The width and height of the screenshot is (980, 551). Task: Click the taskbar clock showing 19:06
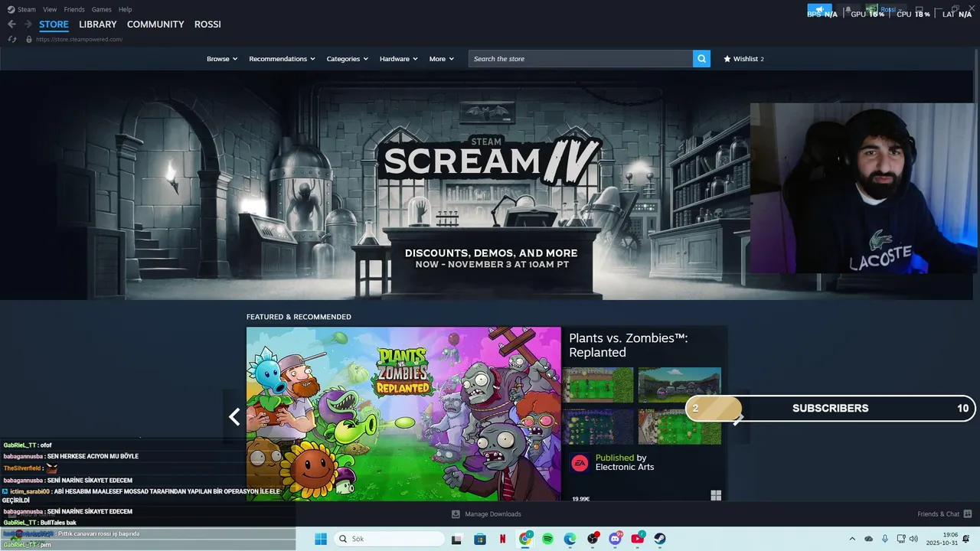[942, 539]
